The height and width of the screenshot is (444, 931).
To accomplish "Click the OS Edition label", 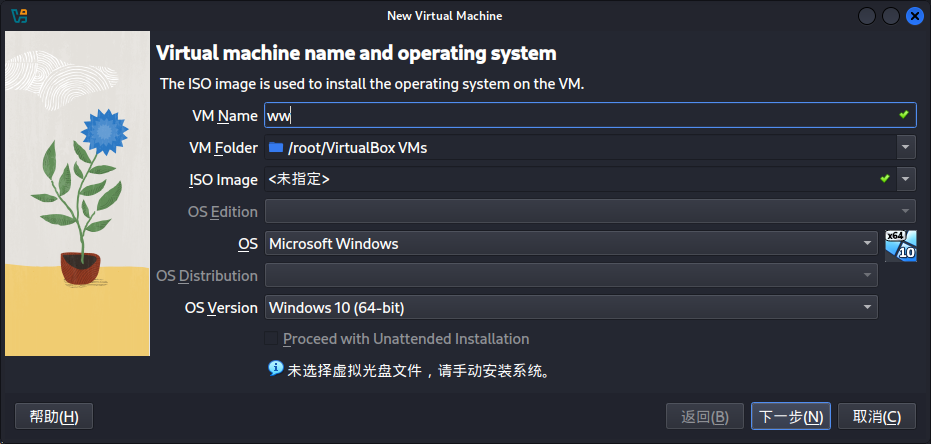I will point(223,212).
